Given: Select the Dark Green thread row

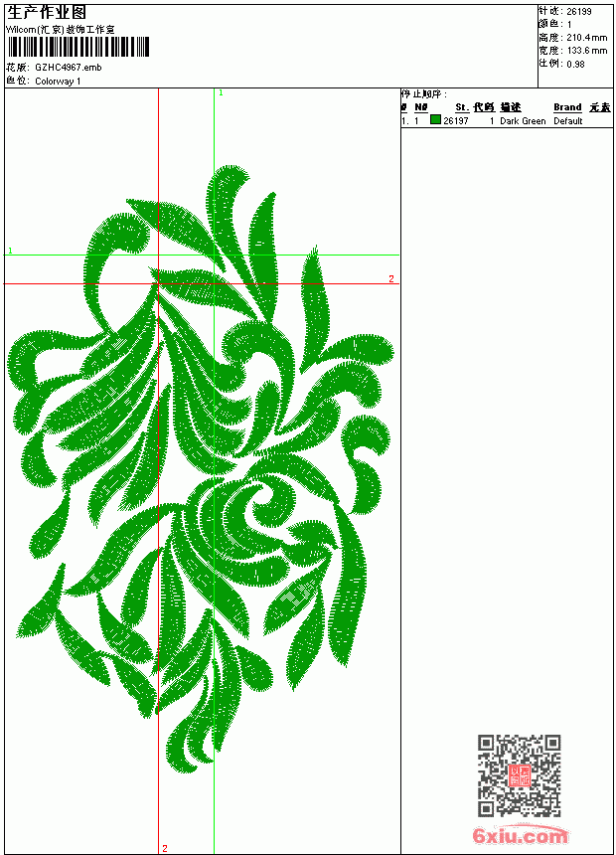Looking at the screenshot, I should coord(507,120).
